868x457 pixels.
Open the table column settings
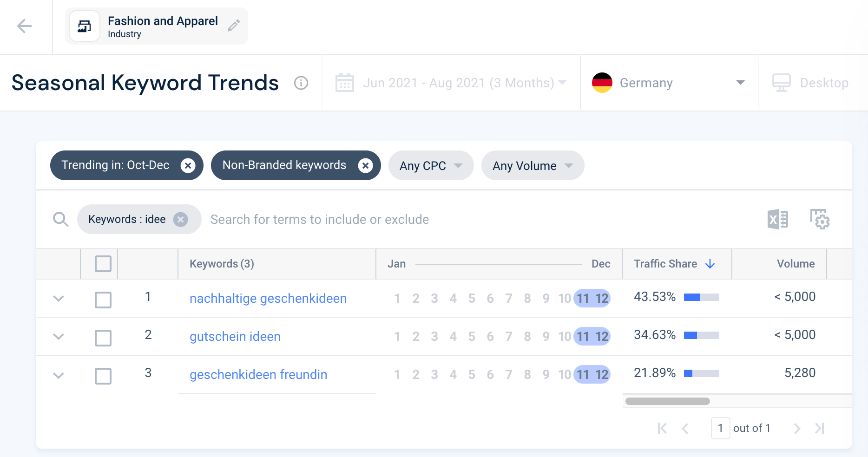(820, 219)
